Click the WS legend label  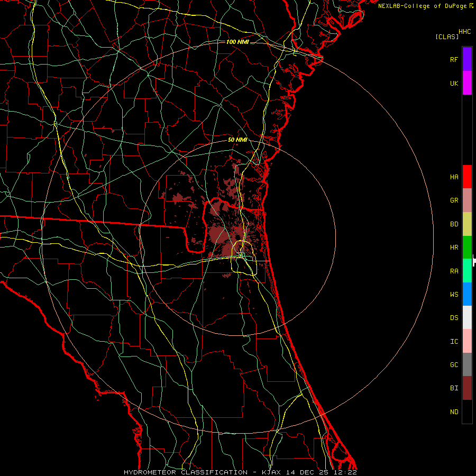(454, 294)
